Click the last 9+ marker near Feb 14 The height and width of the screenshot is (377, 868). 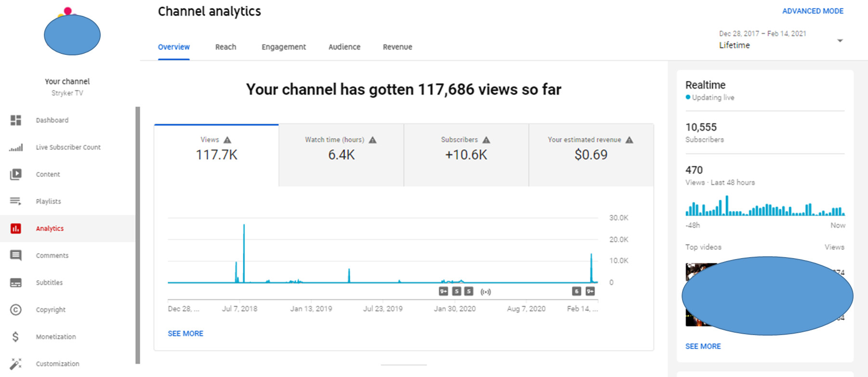pyautogui.click(x=590, y=291)
